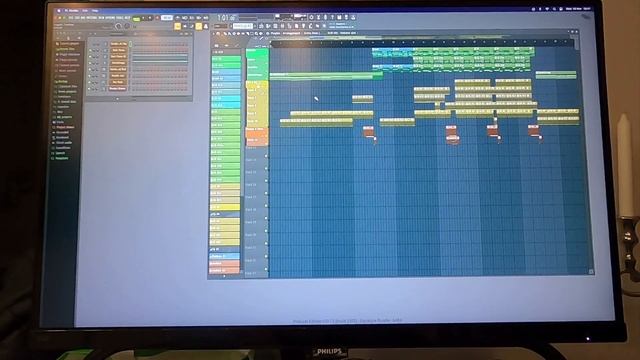The width and height of the screenshot is (640, 360).
Task: Adjust the master pitch knob
Action: 127,26
